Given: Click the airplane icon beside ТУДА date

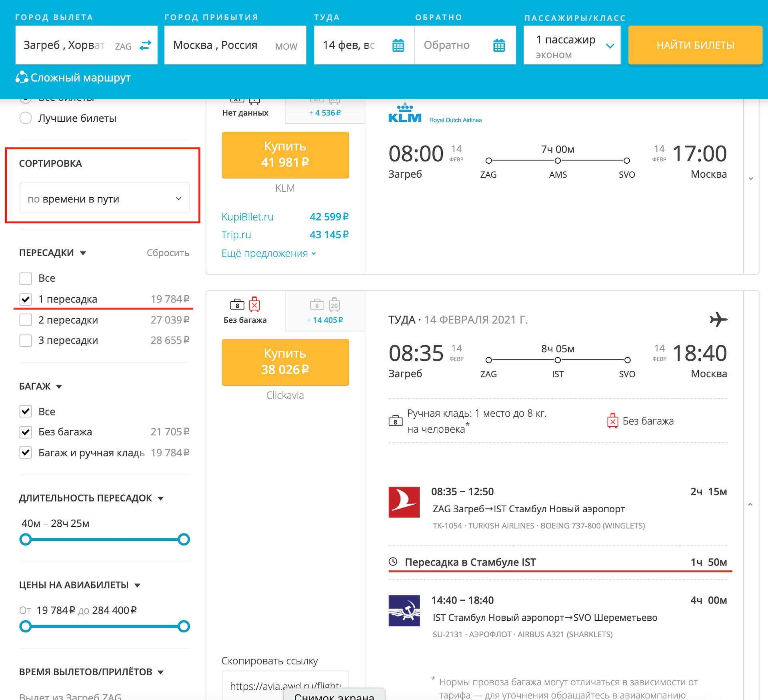Looking at the screenshot, I should (718, 319).
